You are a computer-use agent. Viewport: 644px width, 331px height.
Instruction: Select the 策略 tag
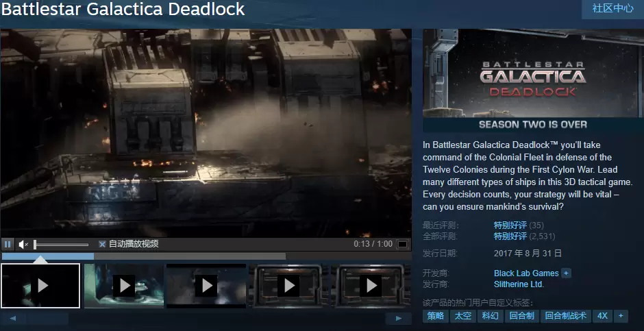click(x=435, y=316)
